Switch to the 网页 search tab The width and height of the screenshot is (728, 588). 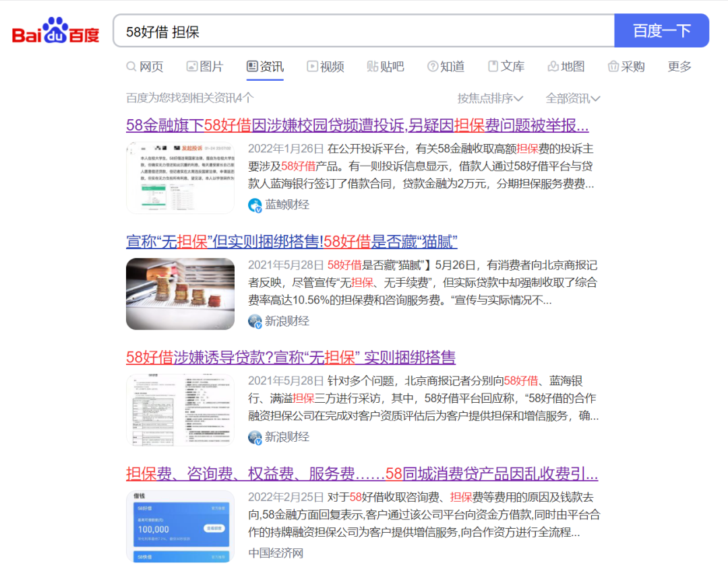coord(145,67)
